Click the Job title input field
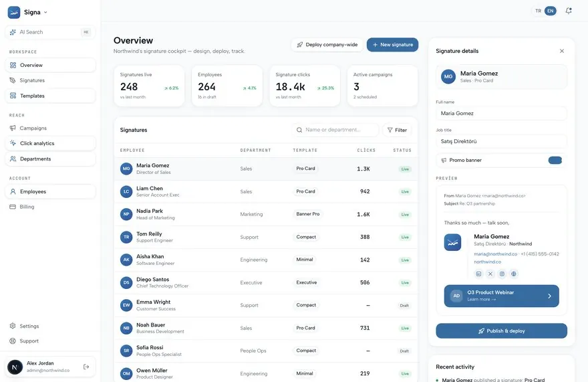588x382 pixels. click(501, 142)
